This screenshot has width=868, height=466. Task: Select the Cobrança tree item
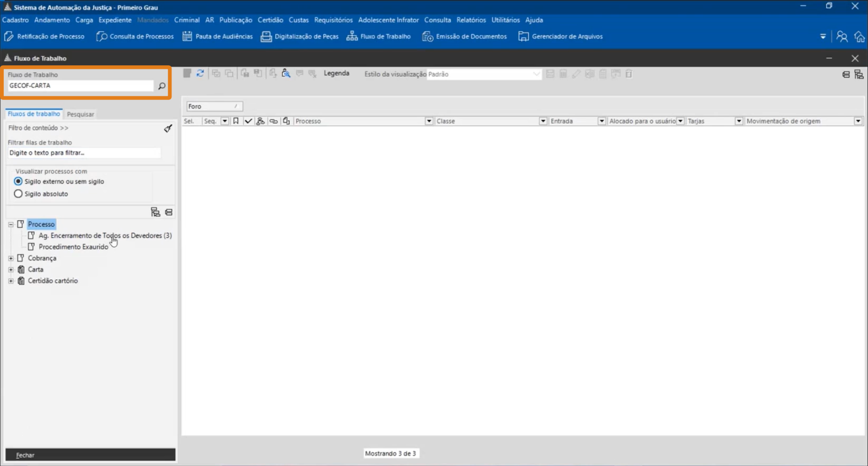(42, 258)
